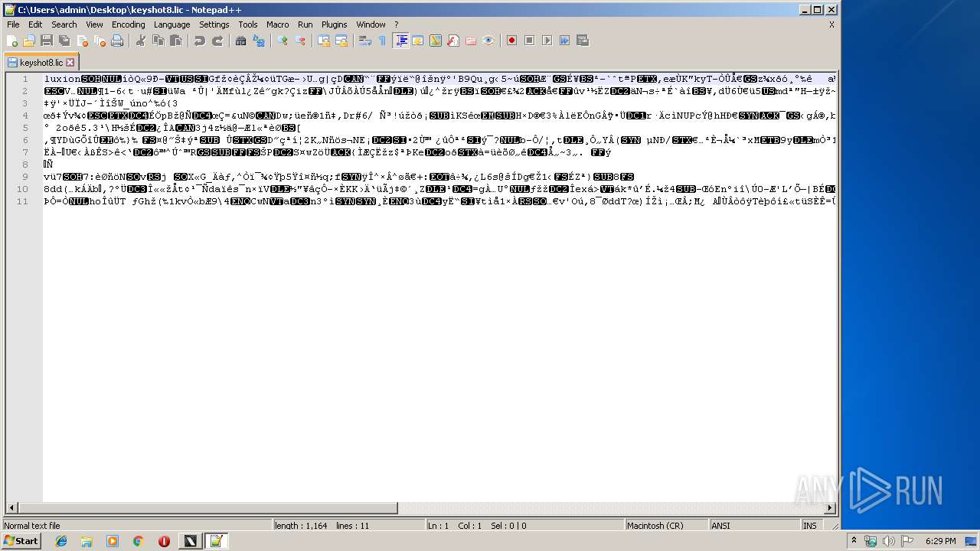Screen dimensions: 980x551
Task: Start macro recording with the red dot
Action: (512, 41)
